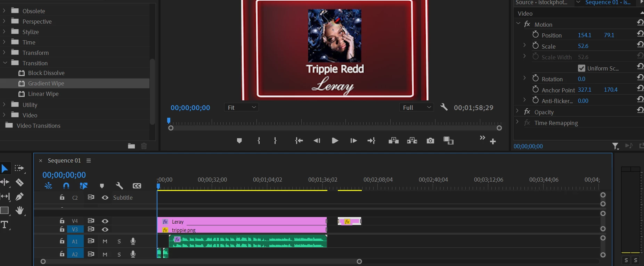
Task: Expand the Opacity effect
Action: click(517, 111)
